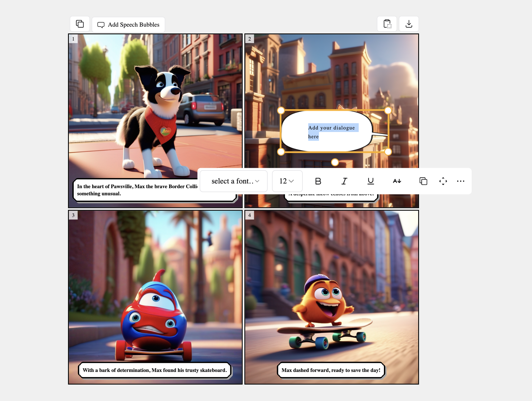
Task: Click the bottom rotate handle of speech bubble
Action: pos(335,162)
